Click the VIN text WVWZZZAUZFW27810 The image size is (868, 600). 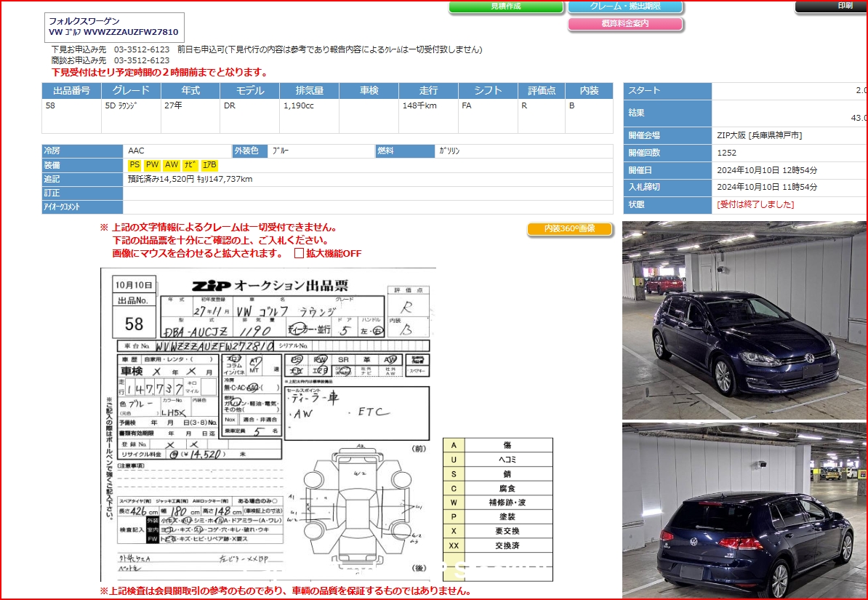(131, 32)
